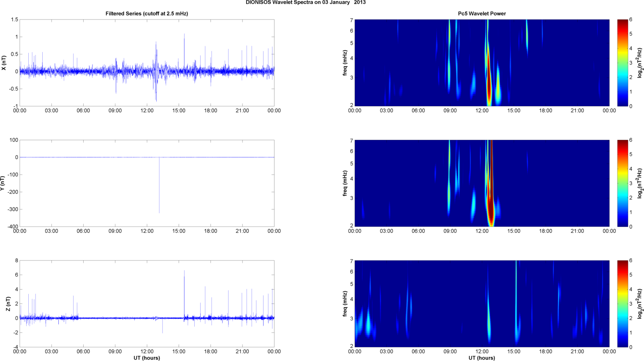Image resolution: width=644 pixels, height=361 pixels.
Task: Click the -0.5 tick on X plot axis
Action: point(13,89)
